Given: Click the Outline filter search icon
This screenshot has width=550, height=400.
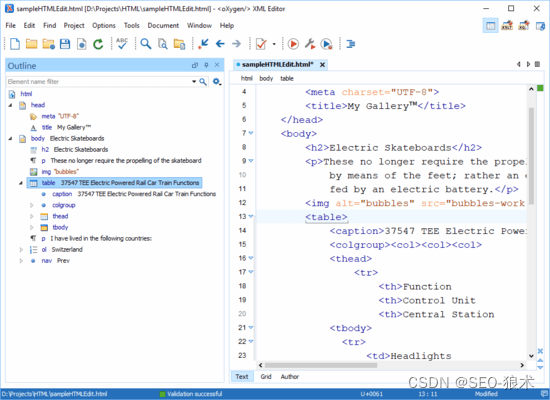Looking at the screenshot, I should click(203, 82).
